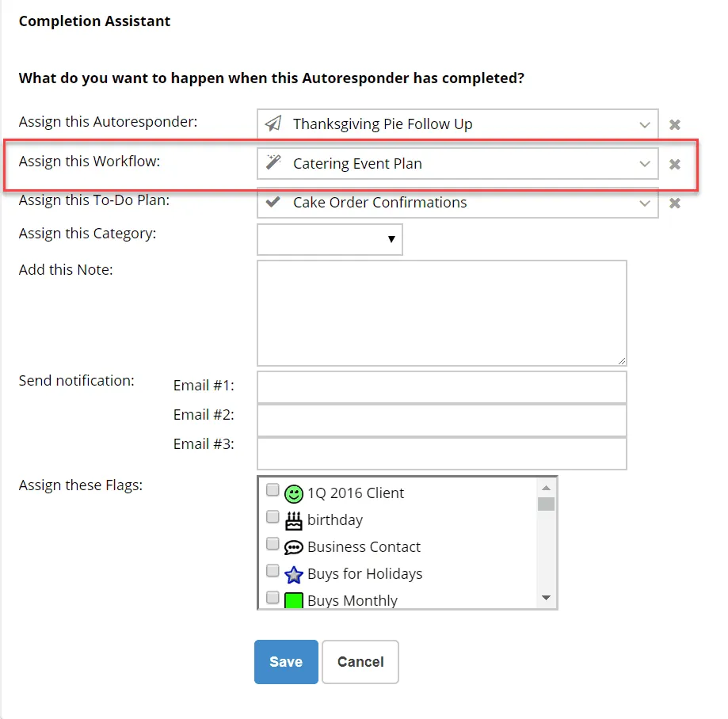Expand the Cake Order Confirmations dropdown
The width and height of the screenshot is (728, 719).
point(457,203)
